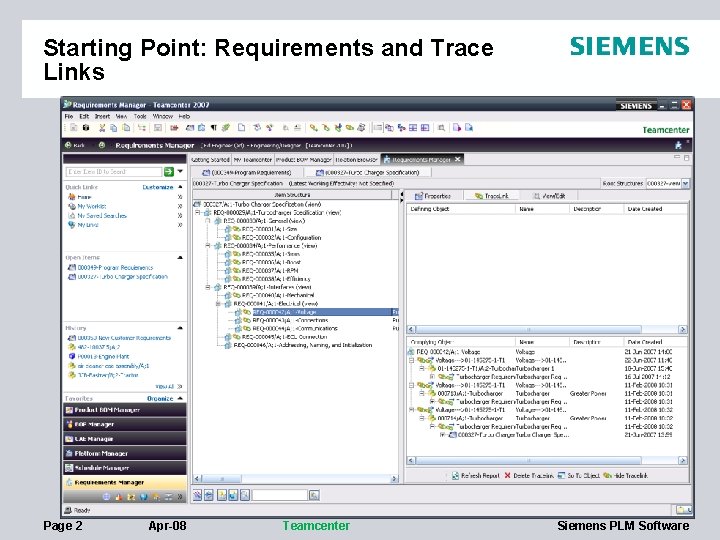Click the Copy icon beside the scissors
The height and width of the screenshot is (540, 720).
pos(113,128)
